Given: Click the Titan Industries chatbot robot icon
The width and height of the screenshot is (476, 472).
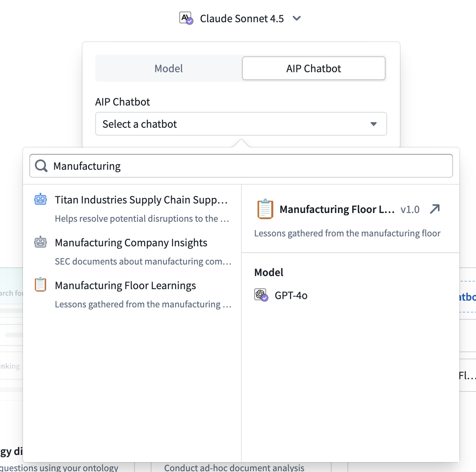Looking at the screenshot, I should 40,200.
